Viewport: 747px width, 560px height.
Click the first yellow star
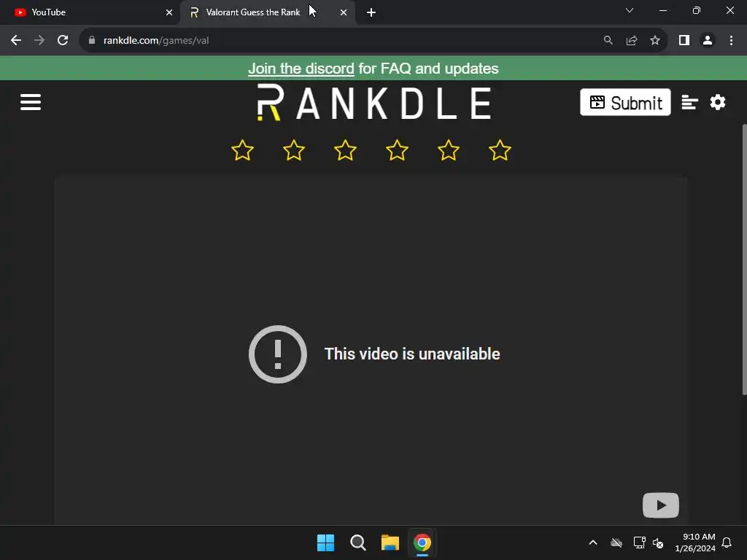(x=242, y=150)
